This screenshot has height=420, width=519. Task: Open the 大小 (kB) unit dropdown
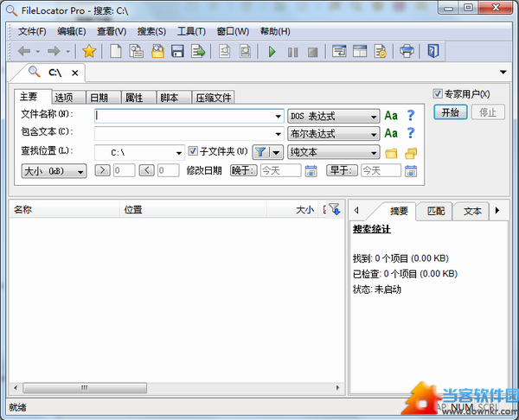(x=54, y=171)
